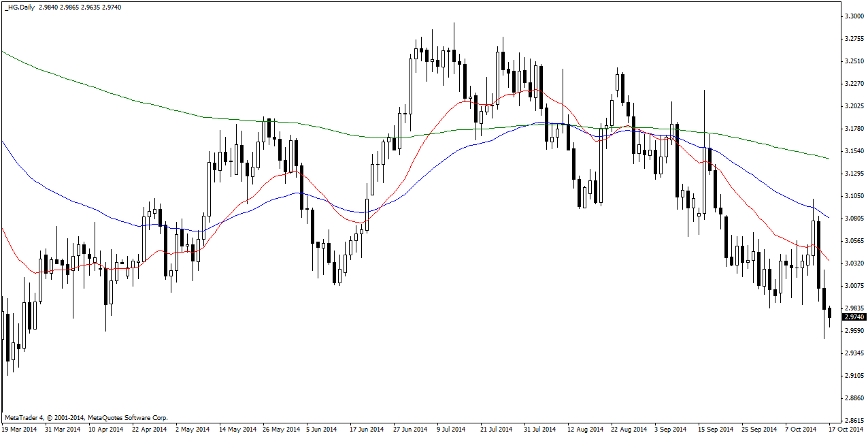
Task: Click the 27 Jun 2014 date label
Action: (410, 430)
